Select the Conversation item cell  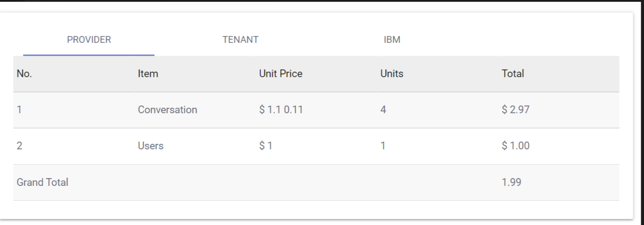click(167, 110)
